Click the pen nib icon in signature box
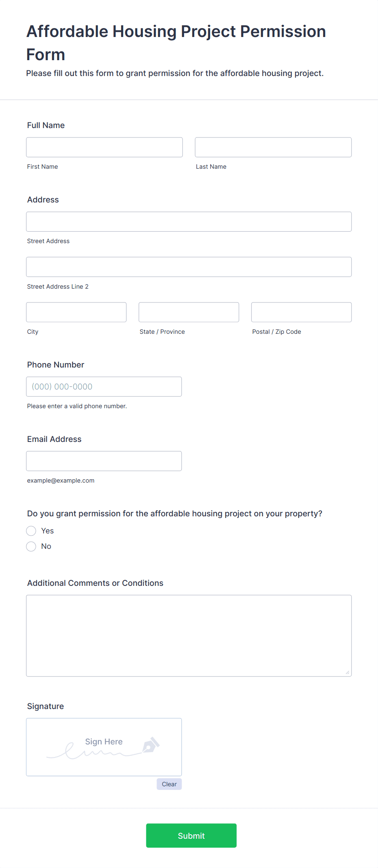 pos(151,745)
